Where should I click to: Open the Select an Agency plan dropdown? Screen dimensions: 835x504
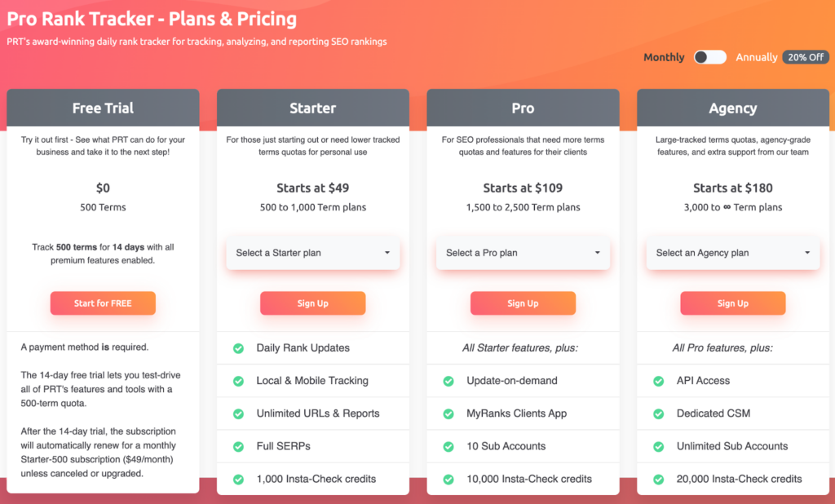point(733,253)
